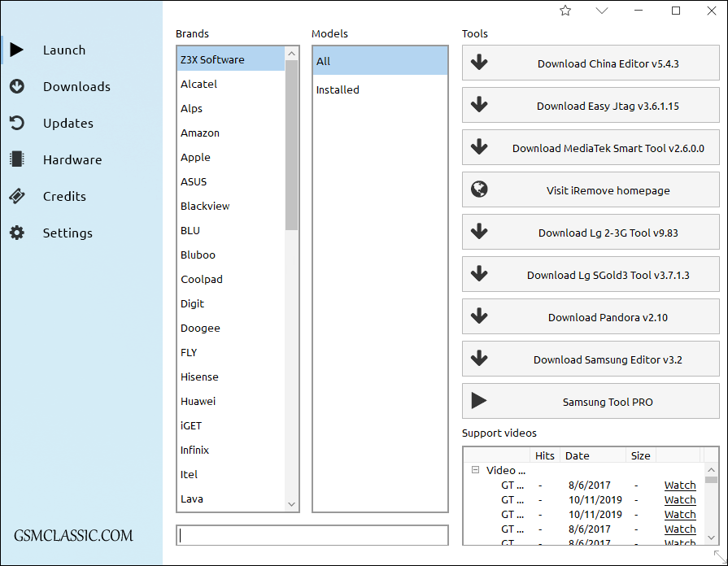The height and width of the screenshot is (566, 728).
Task: Click Brands list scroll down arrow
Action: [x=291, y=504]
